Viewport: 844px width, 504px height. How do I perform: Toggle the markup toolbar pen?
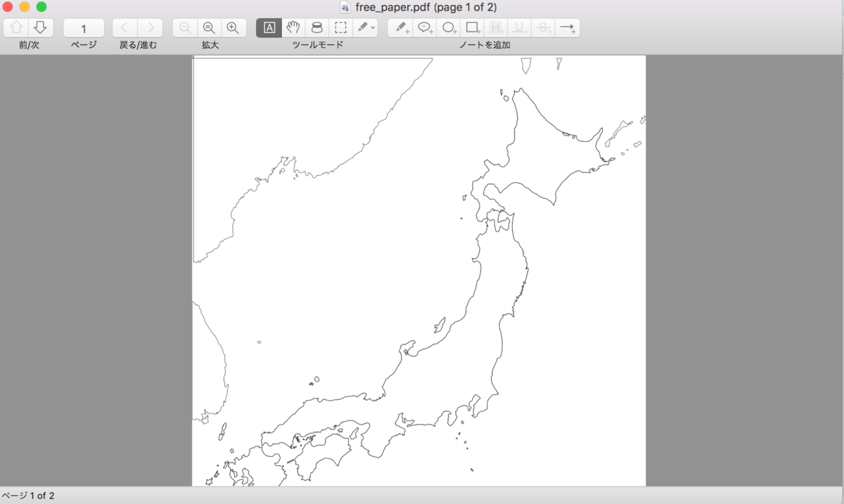(x=362, y=27)
